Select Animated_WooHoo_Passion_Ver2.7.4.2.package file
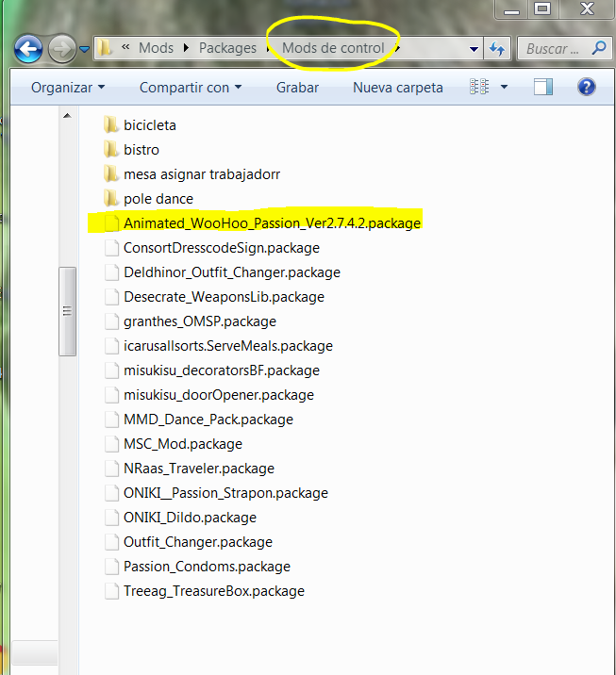Viewport: 616px width, 675px height. [x=272, y=223]
